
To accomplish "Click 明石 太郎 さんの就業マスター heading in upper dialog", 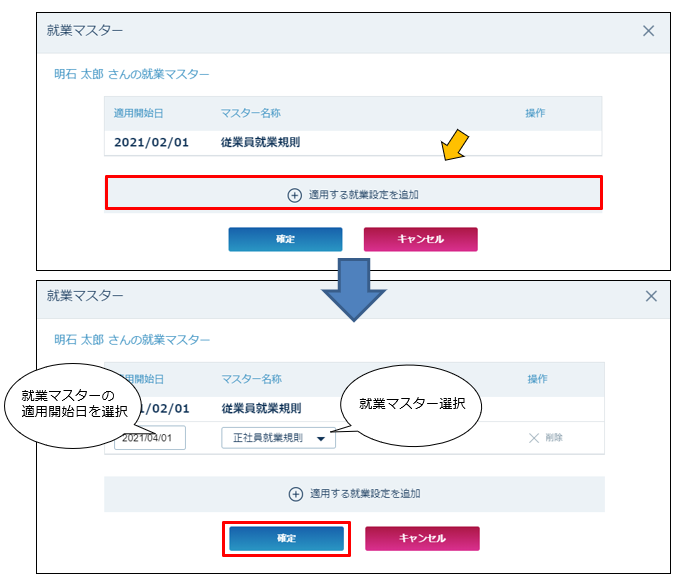I will pyautogui.click(x=131, y=74).
